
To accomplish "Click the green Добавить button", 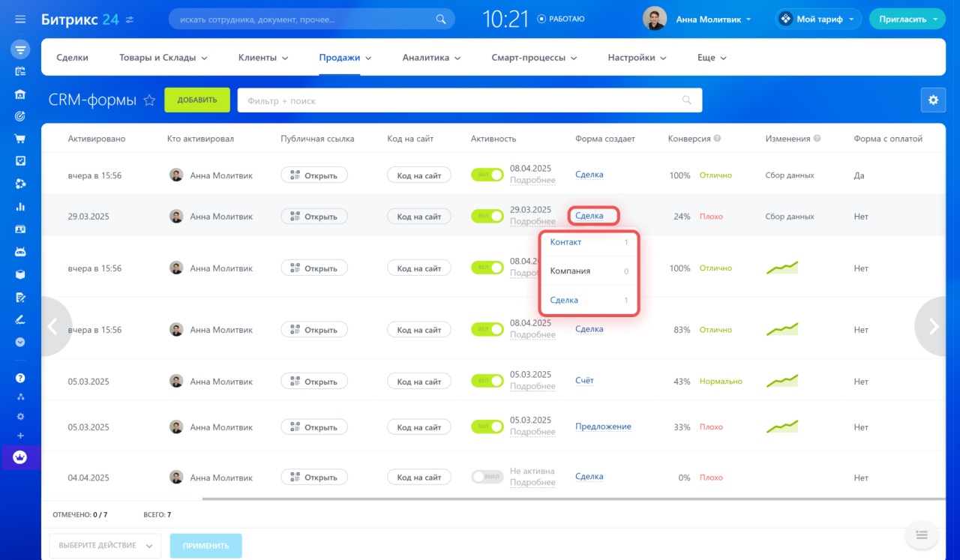I will click(197, 100).
